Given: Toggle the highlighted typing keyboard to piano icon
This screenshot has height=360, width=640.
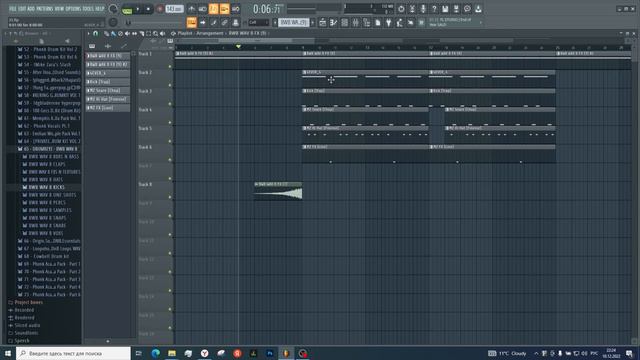Looking at the screenshot, I should 191,22.
